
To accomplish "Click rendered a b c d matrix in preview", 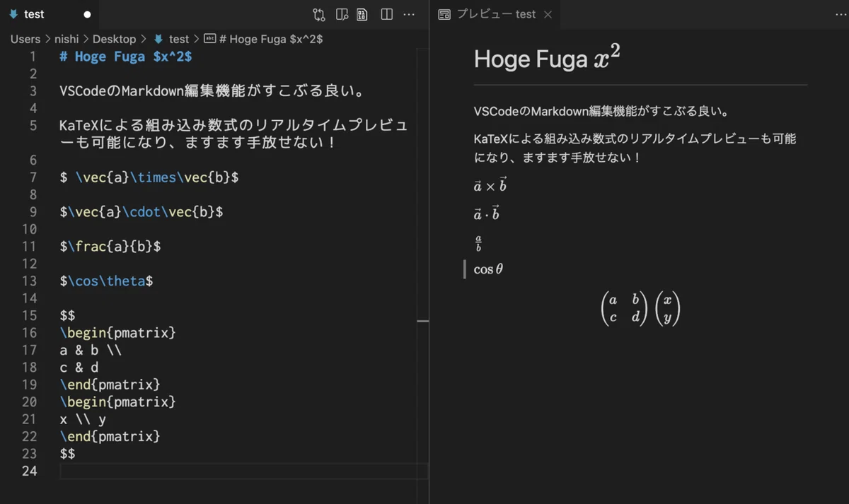I will [x=625, y=309].
